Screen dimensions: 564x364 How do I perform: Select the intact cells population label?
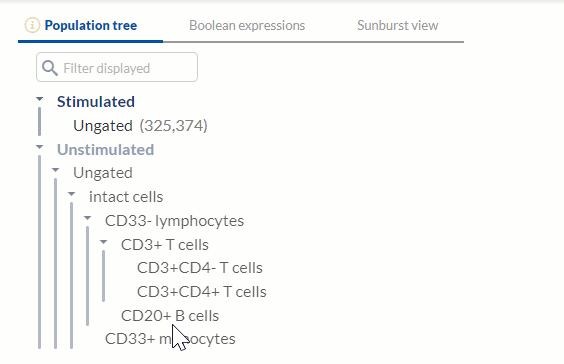coord(126,197)
